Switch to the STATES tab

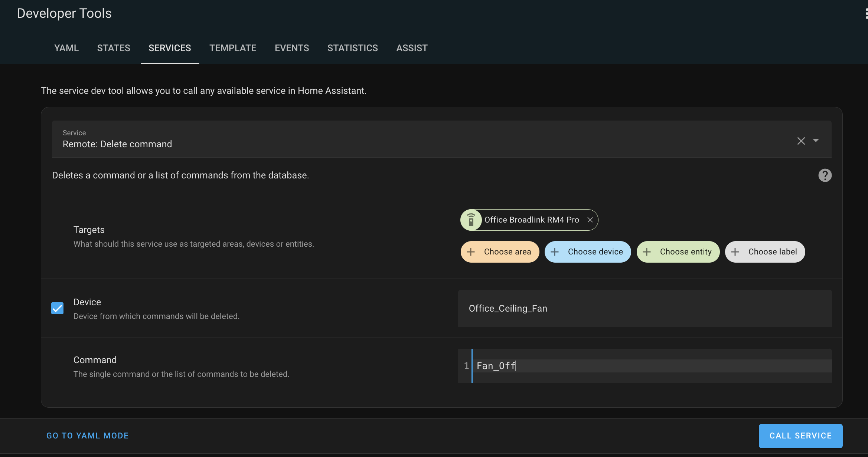114,48
